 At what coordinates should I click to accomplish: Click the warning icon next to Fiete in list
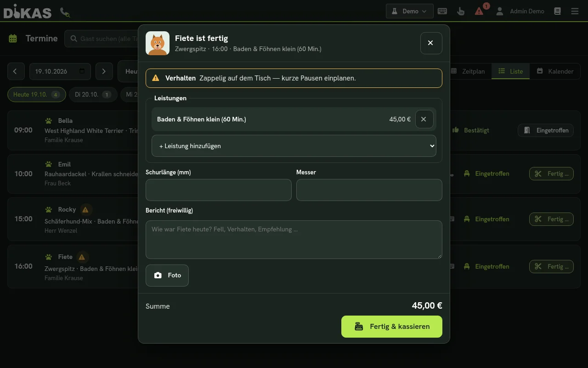pyautogui.click(x=82, y=257)
